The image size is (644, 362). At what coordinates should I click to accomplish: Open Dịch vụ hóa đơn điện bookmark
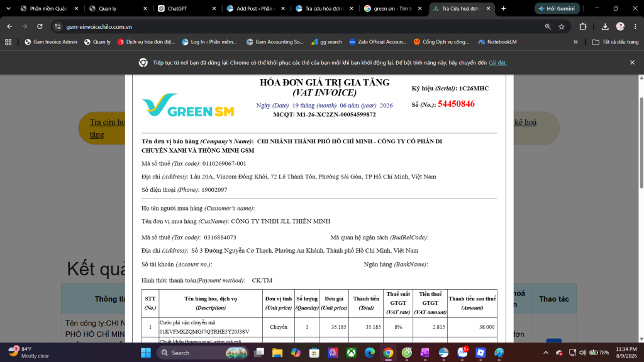coord(146,42)
